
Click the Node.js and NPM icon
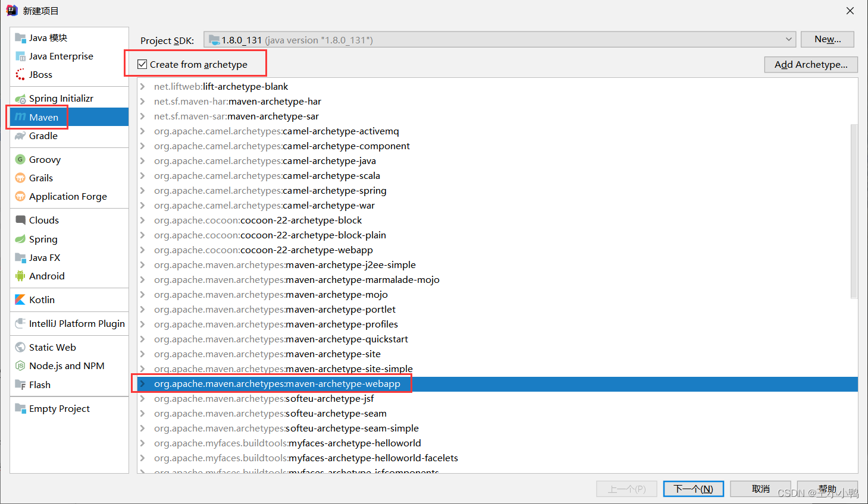point(20,366)
